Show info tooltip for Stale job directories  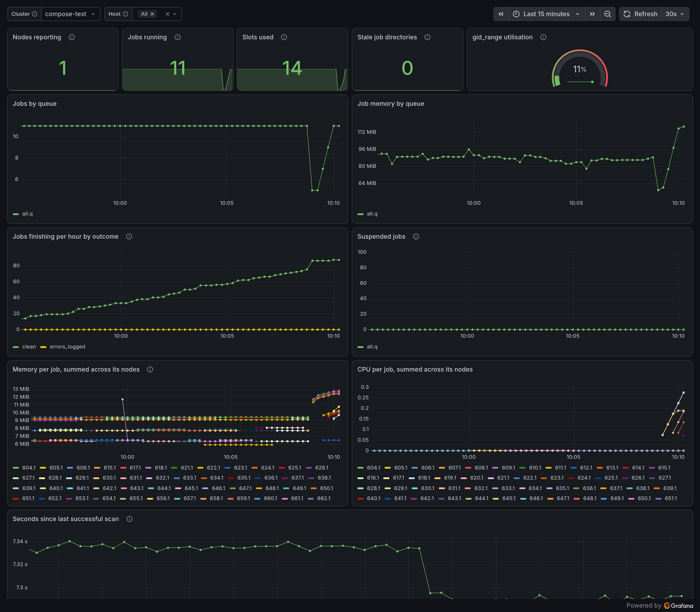tap(427, 37)
